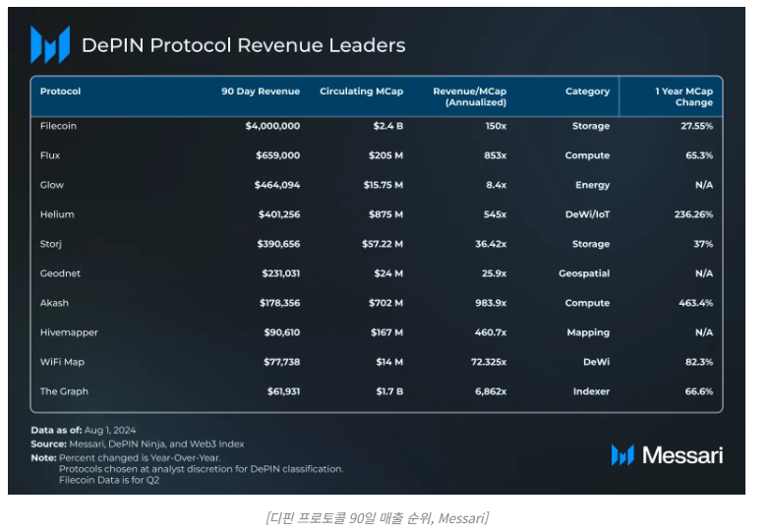This screenshot has width=771, height=532.
Task: Select WiFi Map's DeWi category cell
Action: coord(594,362)
